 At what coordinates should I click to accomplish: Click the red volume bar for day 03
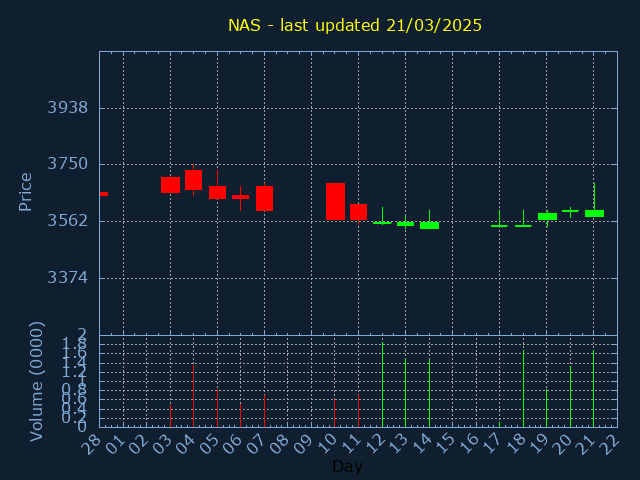coord(170,416)
